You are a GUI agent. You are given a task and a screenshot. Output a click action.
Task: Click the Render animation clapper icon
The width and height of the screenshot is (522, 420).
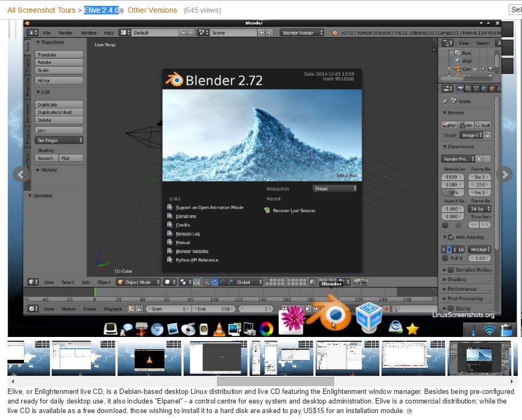(466, 125)
